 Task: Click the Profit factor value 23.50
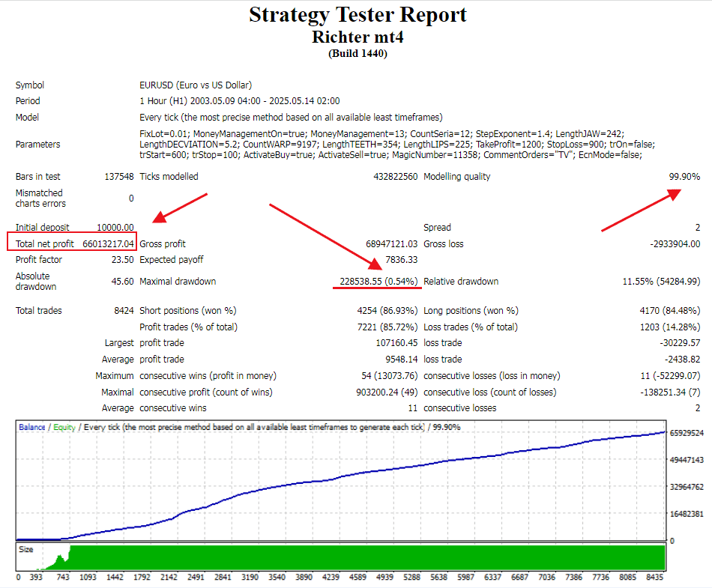pos(122,260)
